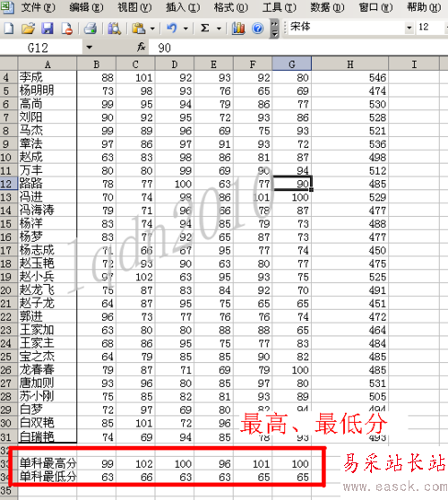This screenshot has height=500, width=448.
Task: Open the 文件(F) menu
Action: click(x=38, y=7)
